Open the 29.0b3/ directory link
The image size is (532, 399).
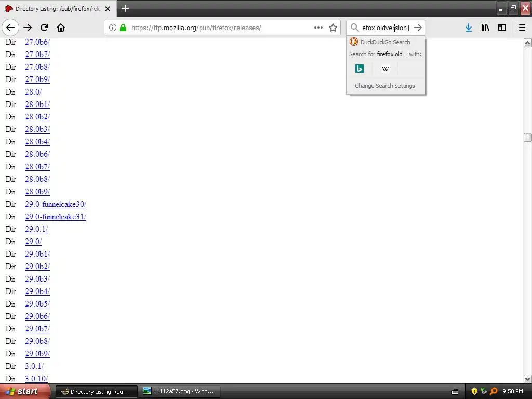(37, 279)
